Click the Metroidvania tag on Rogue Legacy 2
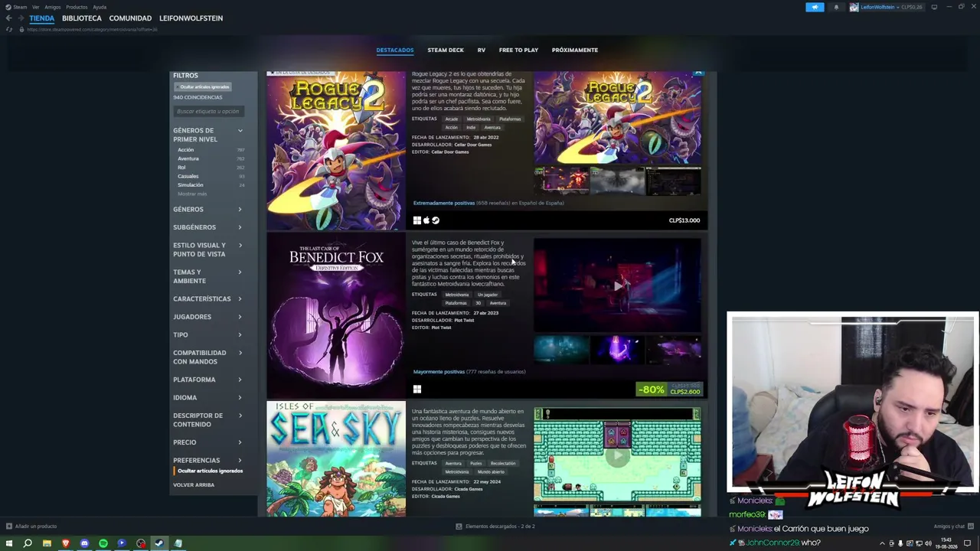 pyautogui.click(x=479, y=119)
